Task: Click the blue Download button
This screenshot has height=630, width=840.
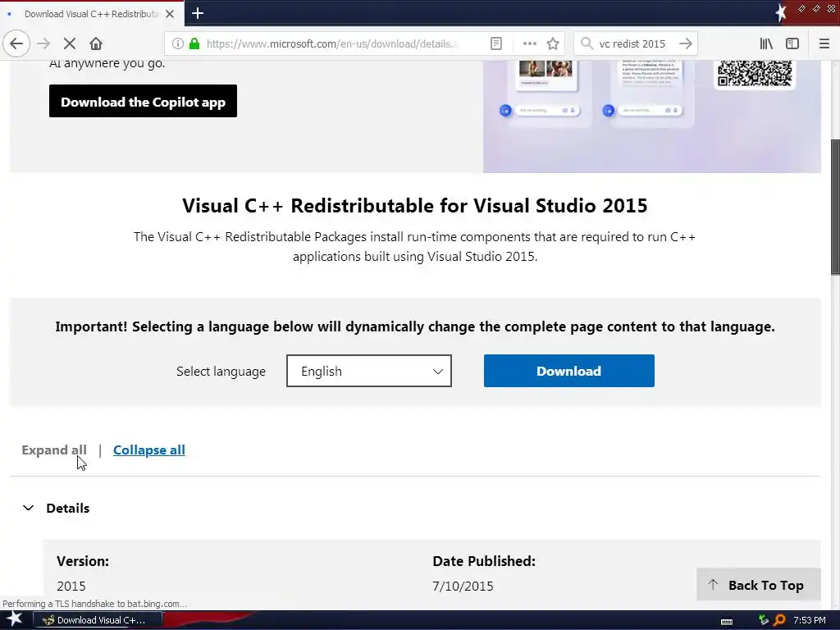Action: tap(569, 371)
